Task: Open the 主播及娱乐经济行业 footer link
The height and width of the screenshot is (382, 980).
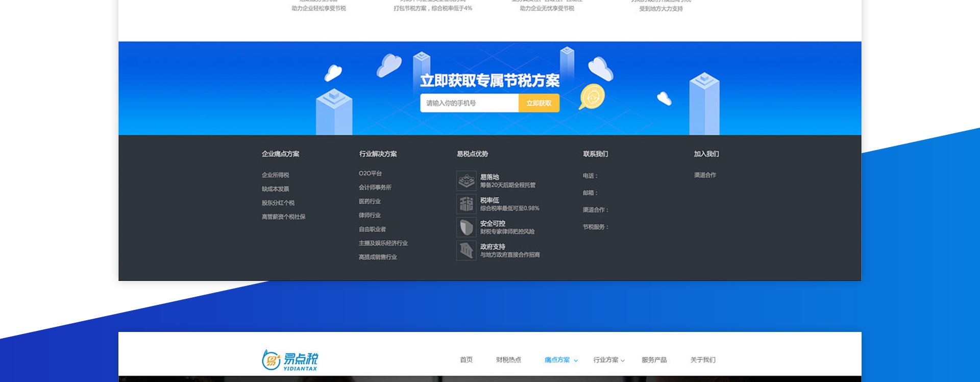Action: click(383, 243)
